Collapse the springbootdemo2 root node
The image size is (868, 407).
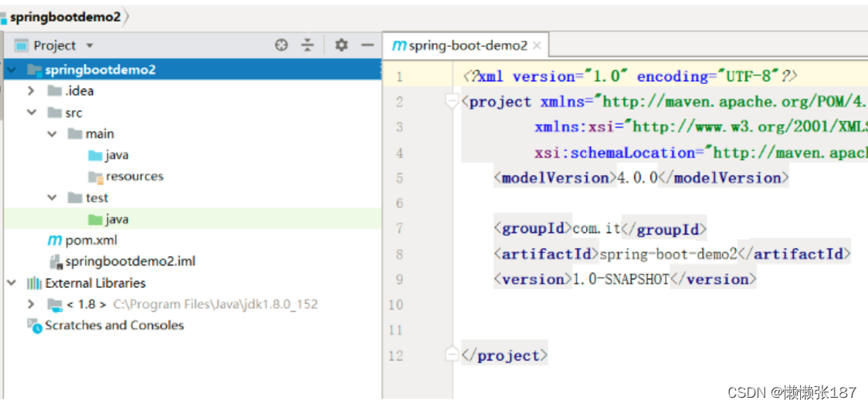[x=12, y=70]
